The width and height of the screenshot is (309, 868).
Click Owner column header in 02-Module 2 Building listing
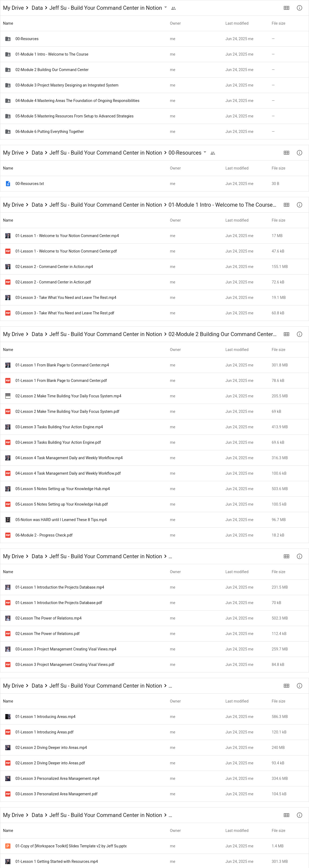[x=175, y=350]
